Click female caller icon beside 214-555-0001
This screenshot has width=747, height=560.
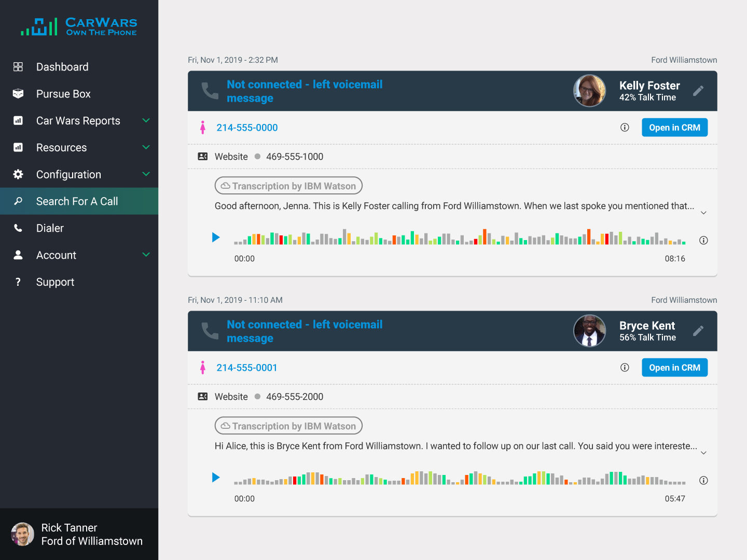pos(203,368)
